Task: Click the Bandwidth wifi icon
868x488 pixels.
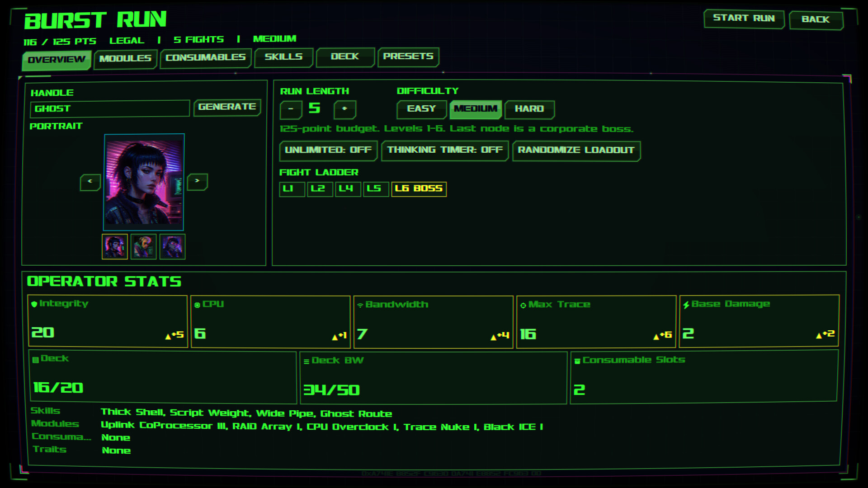Action: 360,305
